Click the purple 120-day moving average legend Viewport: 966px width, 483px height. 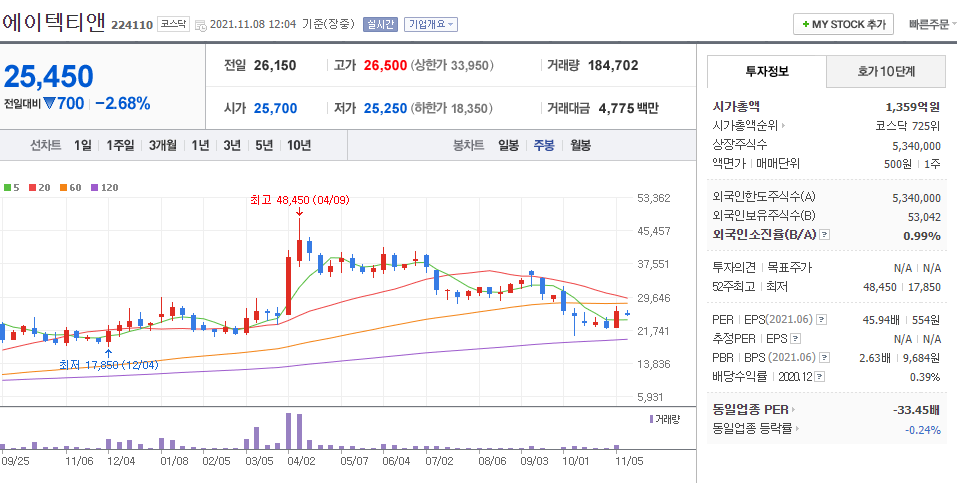104,187
